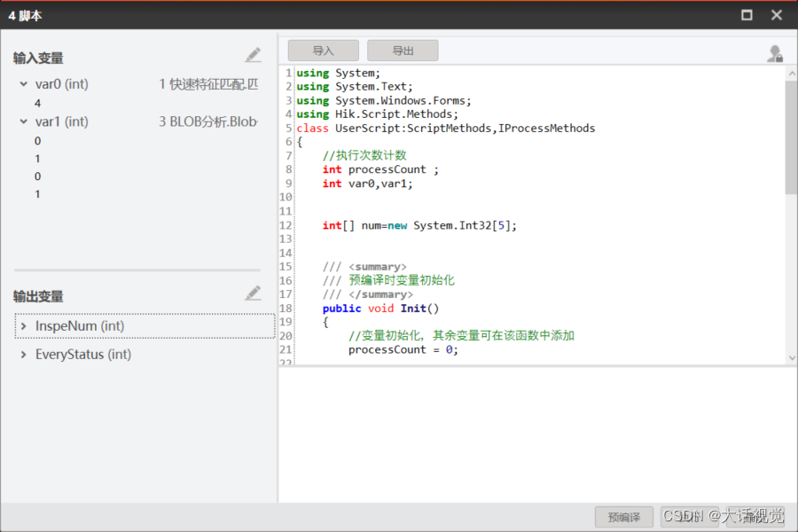Click inside the empty output message panel
This screenshot has width=798, height=532.
point(537,434)
